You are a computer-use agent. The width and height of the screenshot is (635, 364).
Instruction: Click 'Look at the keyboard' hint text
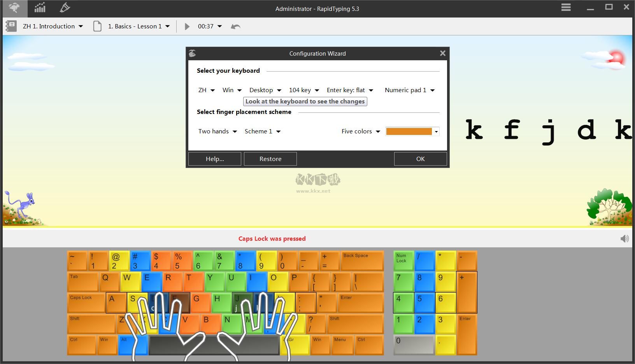click(x=305, y=101)
